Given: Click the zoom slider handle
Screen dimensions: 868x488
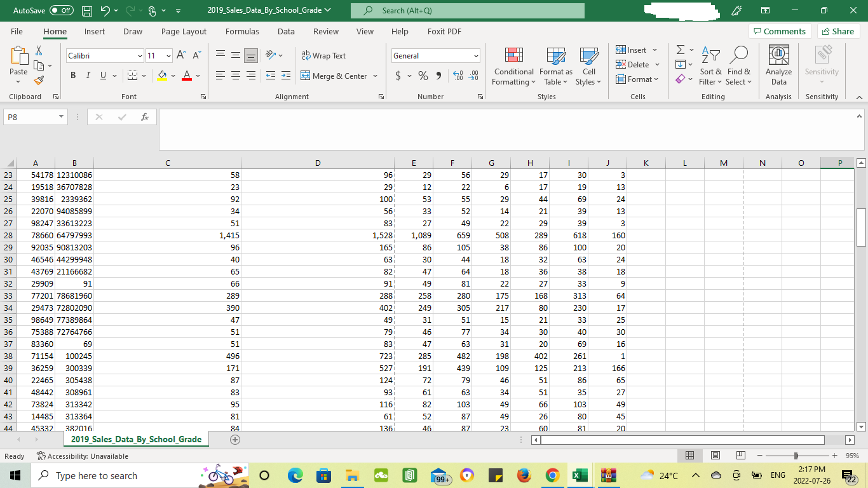Looking at the screenshot, I should [796, 456].
